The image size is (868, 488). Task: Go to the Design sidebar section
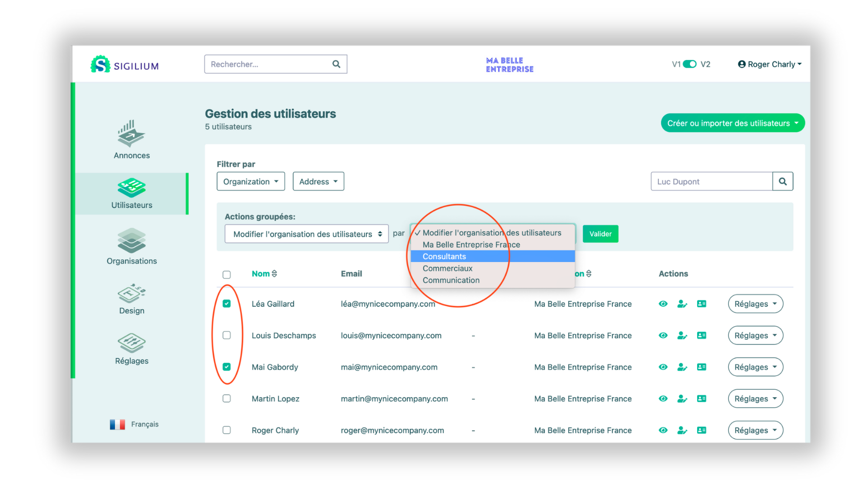coord(132,299)
